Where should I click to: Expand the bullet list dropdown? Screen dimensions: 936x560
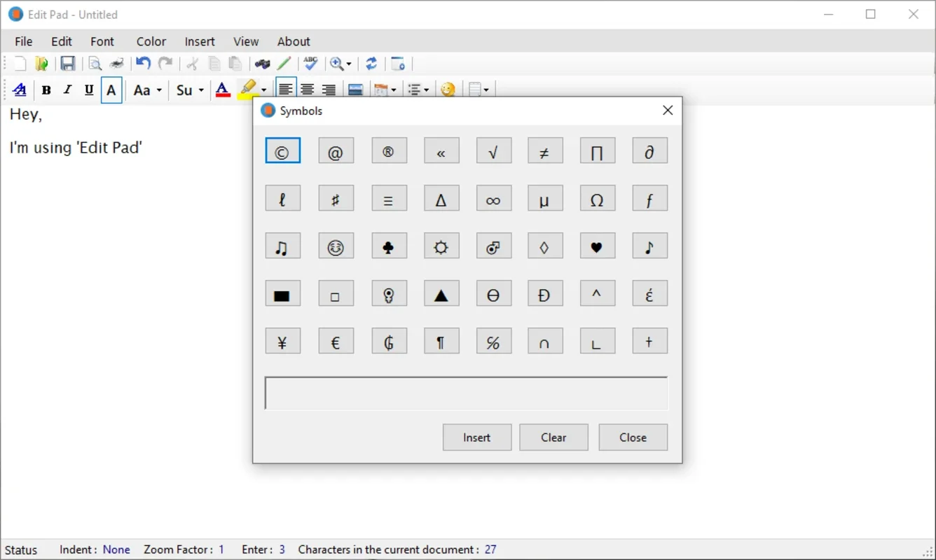(x=426, y=90)
